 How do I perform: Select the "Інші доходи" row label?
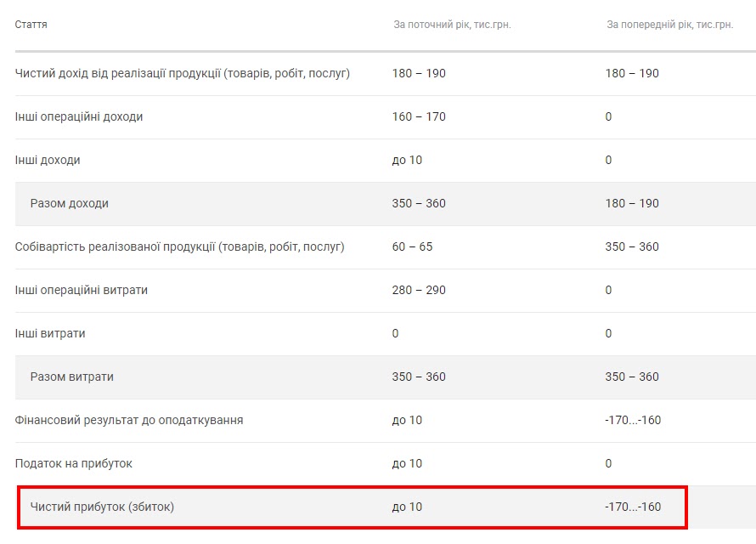48,160
